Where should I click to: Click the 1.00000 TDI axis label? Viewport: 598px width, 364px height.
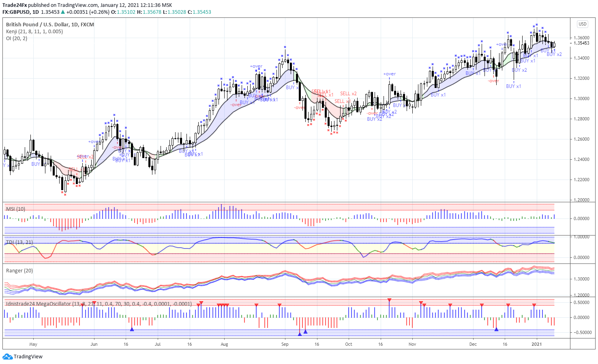tap(581, 237)
